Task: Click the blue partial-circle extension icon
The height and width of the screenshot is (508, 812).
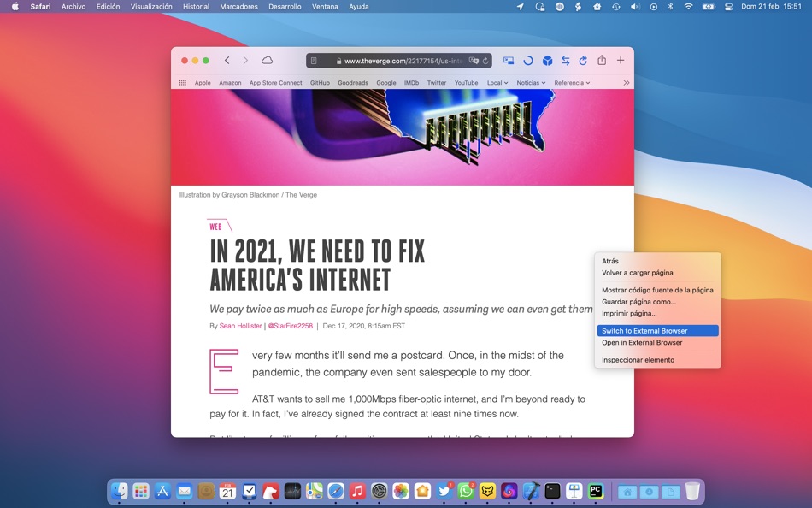Action: coord(527,61)
